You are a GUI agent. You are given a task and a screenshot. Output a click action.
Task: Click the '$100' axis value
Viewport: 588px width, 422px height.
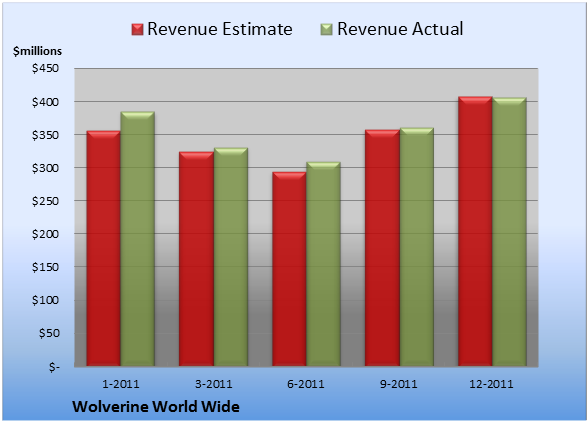46,300
